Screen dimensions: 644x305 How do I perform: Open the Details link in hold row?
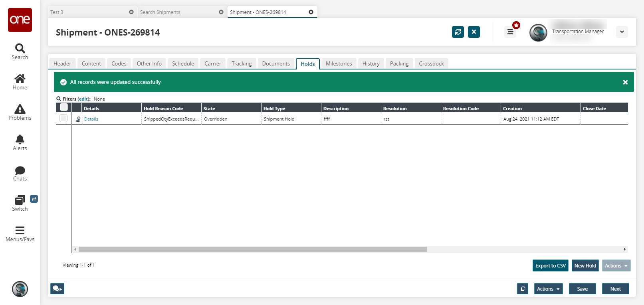[91, 119]
